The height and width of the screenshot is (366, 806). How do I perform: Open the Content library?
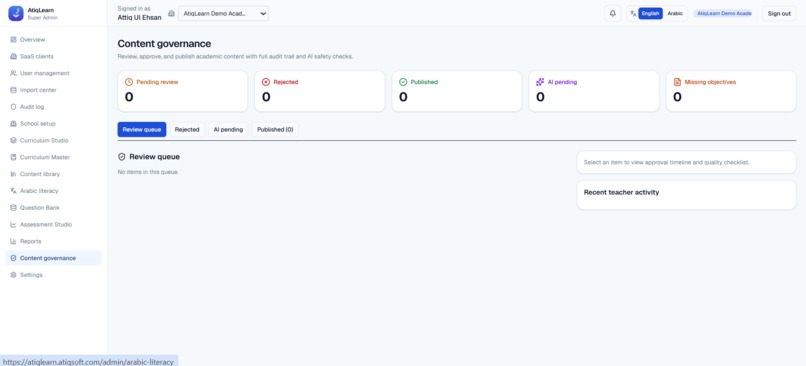click(x=53, y=174)
